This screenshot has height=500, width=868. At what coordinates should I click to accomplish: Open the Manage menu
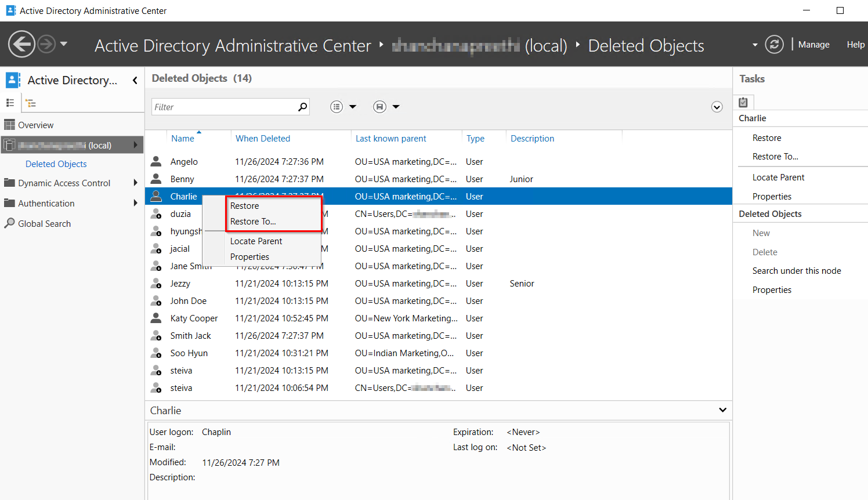(813, 44)
